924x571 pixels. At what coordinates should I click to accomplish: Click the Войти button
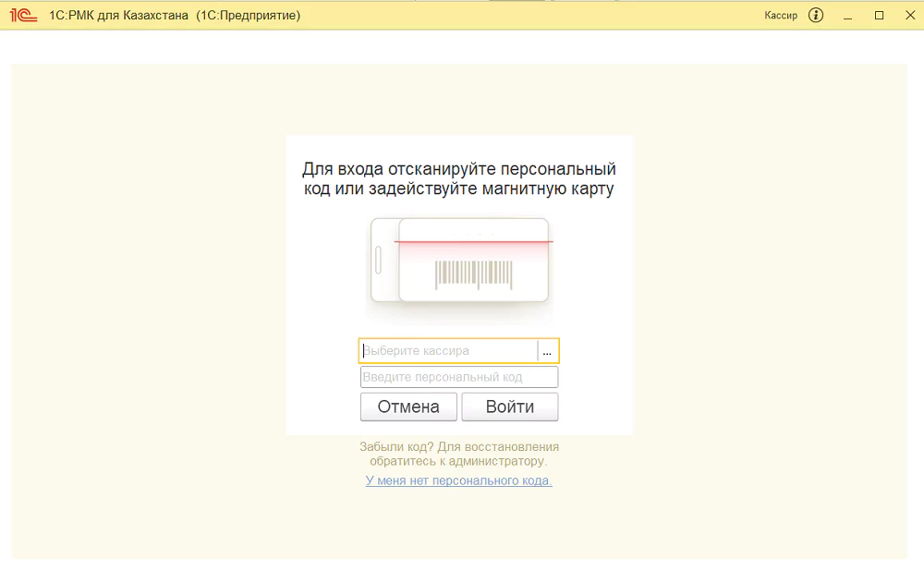coord(510,407)
